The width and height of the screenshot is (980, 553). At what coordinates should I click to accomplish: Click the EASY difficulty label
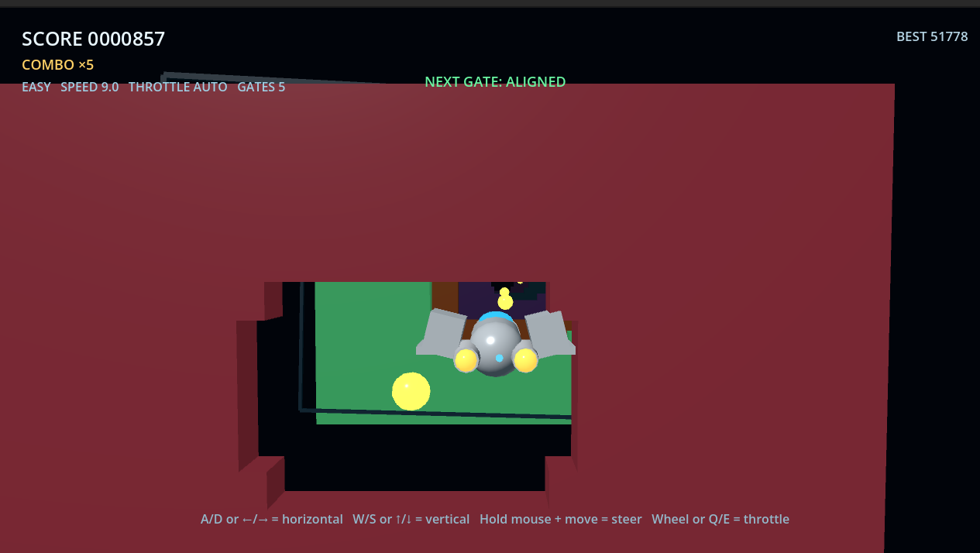[x=36, y=87]
